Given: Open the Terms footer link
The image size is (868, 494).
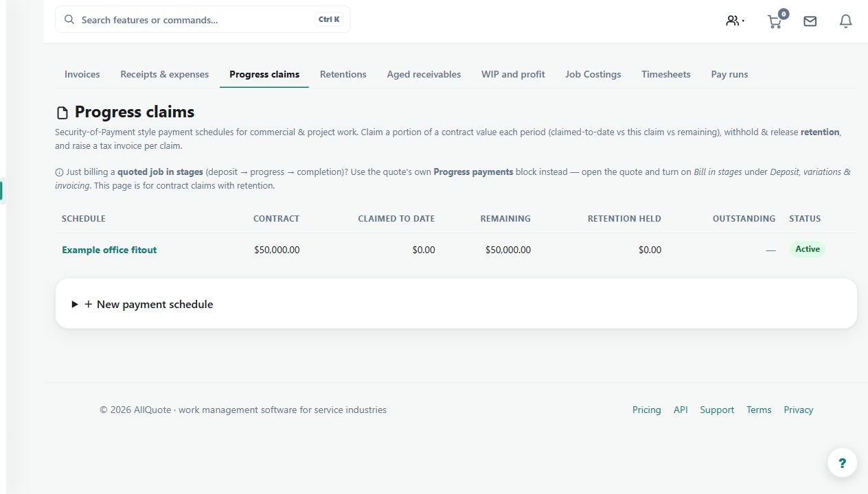Looking at the screenshot, I should click(759, 410).
